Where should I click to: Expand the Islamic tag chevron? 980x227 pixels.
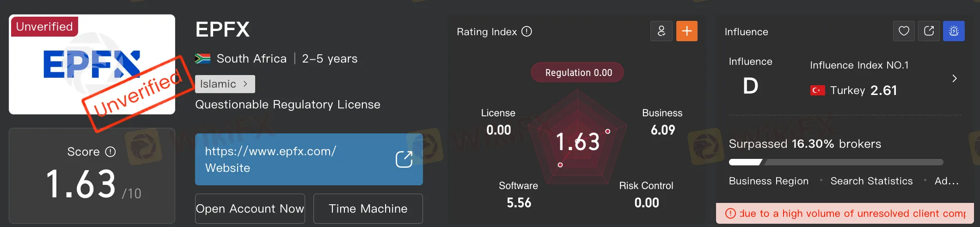pyautogui.click(x=245, y=84)
